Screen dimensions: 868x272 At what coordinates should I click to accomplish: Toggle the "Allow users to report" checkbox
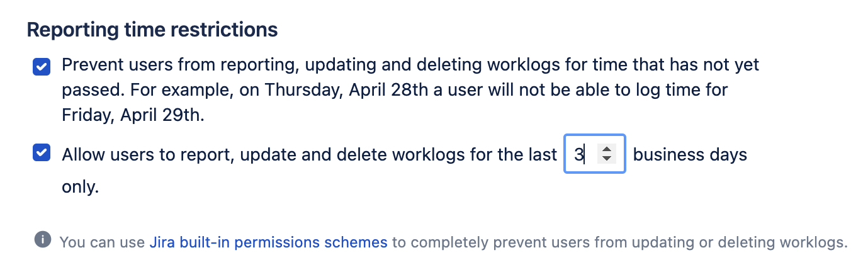pos(42,153)
